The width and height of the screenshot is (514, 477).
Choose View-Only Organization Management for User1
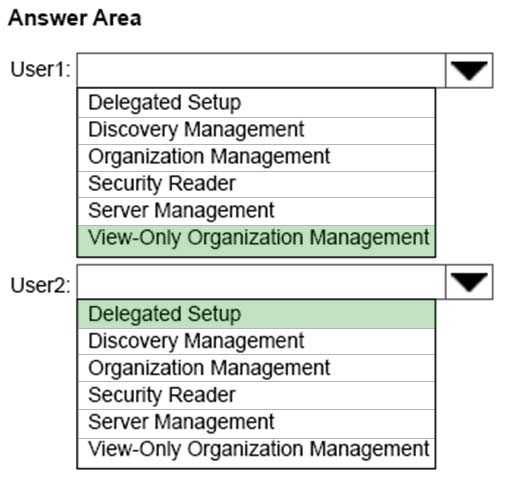coord(256,241)
